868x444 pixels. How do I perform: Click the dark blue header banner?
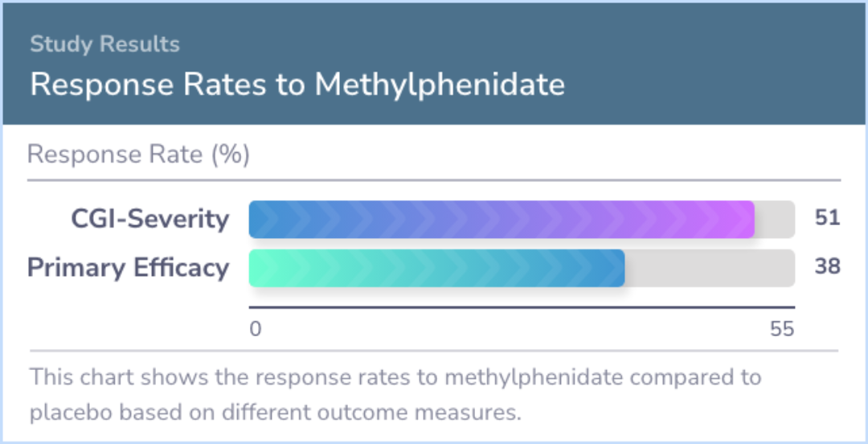434,64
